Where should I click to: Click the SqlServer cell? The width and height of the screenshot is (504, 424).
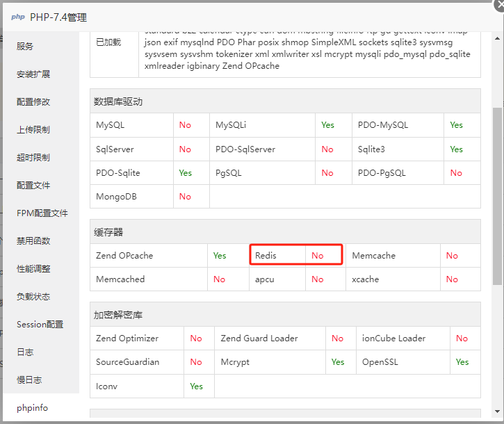coord(132,149)
